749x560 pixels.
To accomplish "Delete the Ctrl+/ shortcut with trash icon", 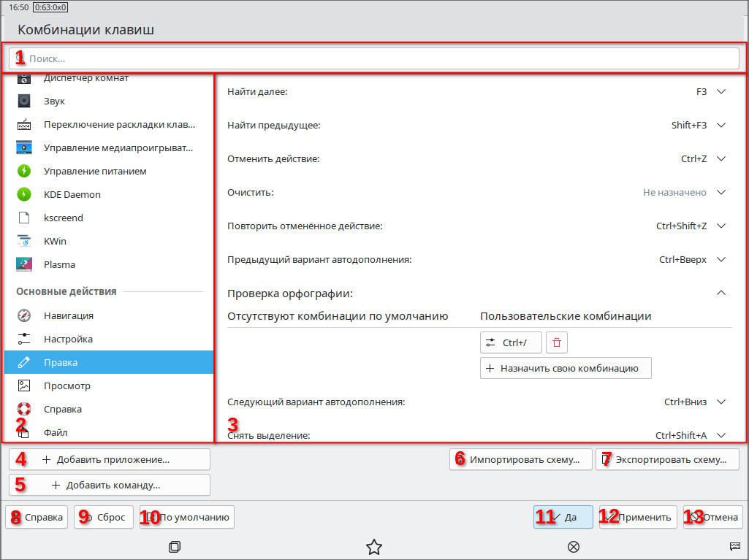I will click(x=557, y=342).
